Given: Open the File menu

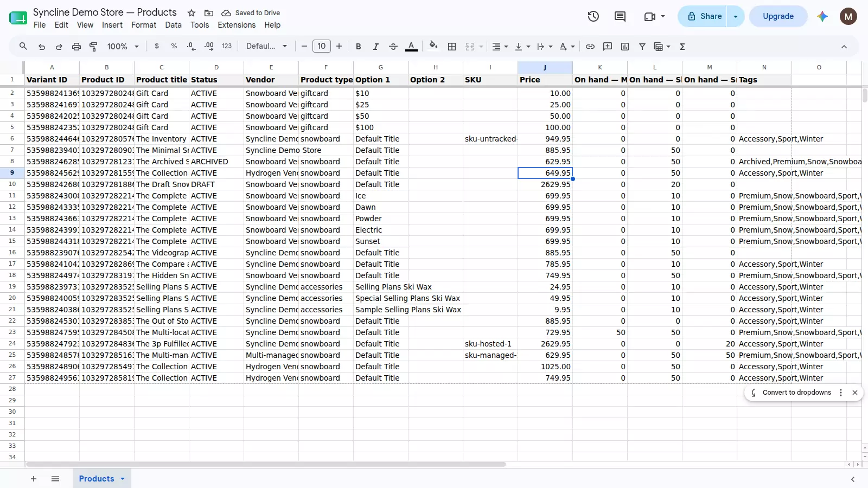Looking at the screenshot, I should 40,25.
